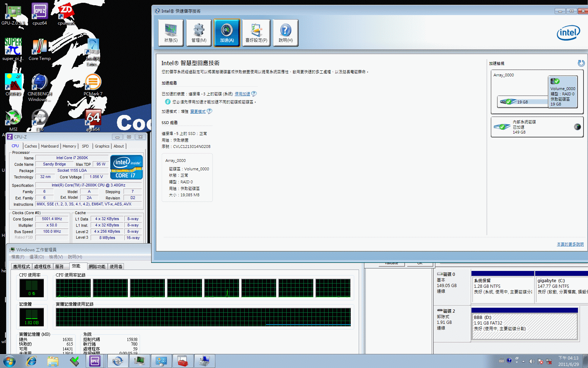The height and width of the screenshot is (368, 588).
Task: Click the Core Speed value 5001.4 MHz
Action: coord(52,219)
